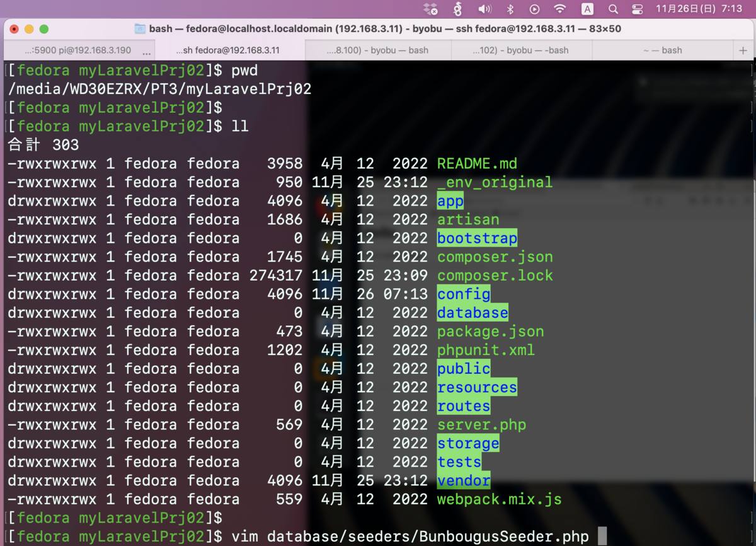Image resolution: width=756 pixels, height=546 pixels.
Task: Click the play circle menu bar icon
Action: 534,9
